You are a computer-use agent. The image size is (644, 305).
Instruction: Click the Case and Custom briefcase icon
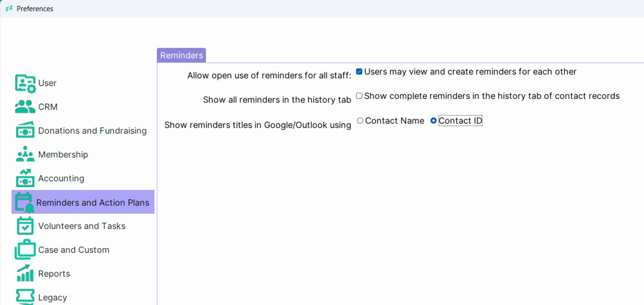[25, 249]
